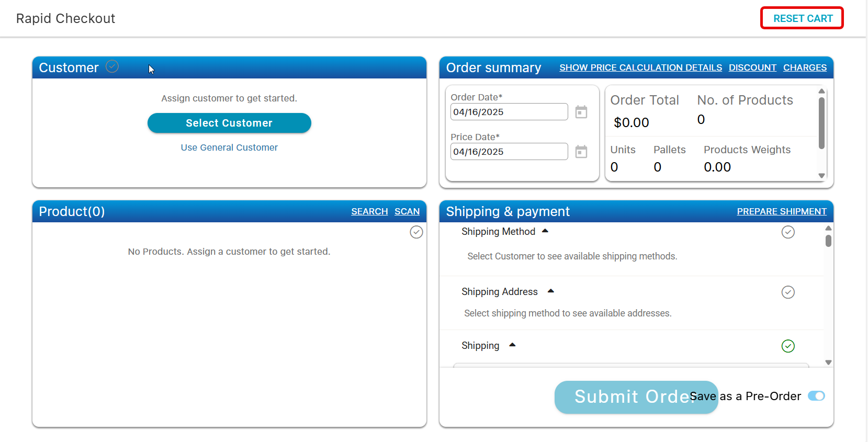Screen dimensions: 868x442
Task: Open the Discount option
Action: [752, 68]
